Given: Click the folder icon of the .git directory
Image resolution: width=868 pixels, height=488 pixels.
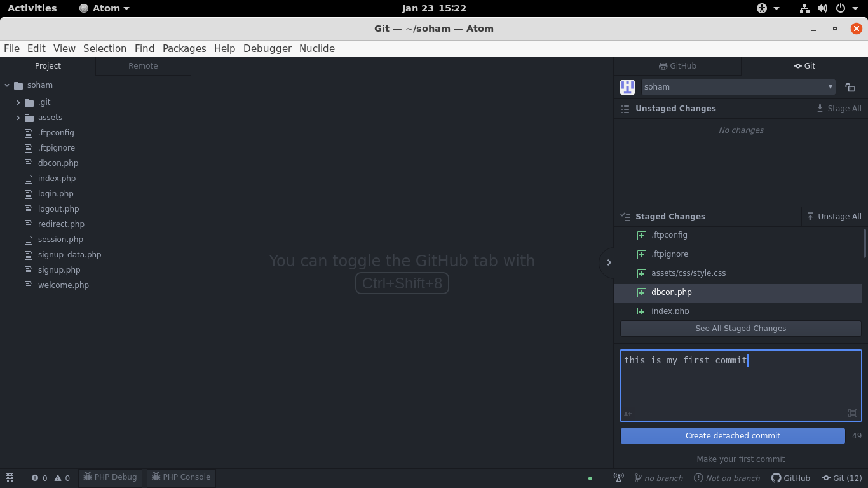Looking at the screenshot, I should 29,102.
